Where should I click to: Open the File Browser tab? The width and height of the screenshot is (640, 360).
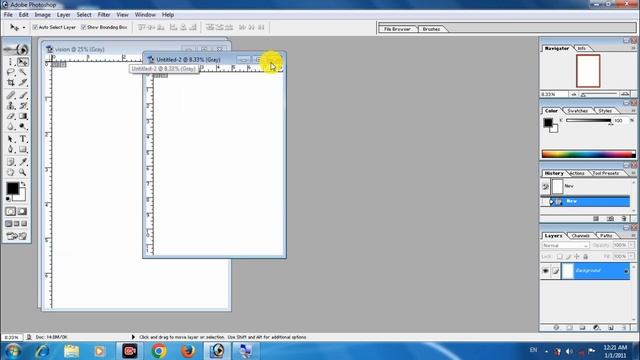(x=397, y=29)
